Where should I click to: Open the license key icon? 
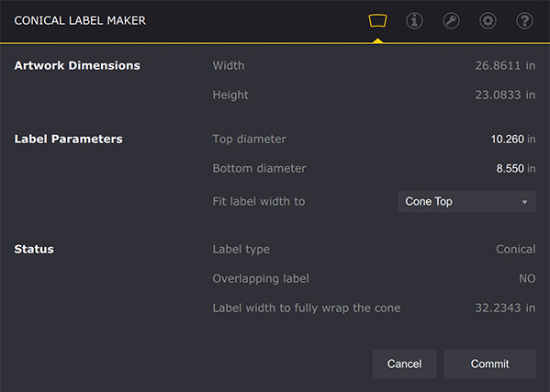click(451, 21)
